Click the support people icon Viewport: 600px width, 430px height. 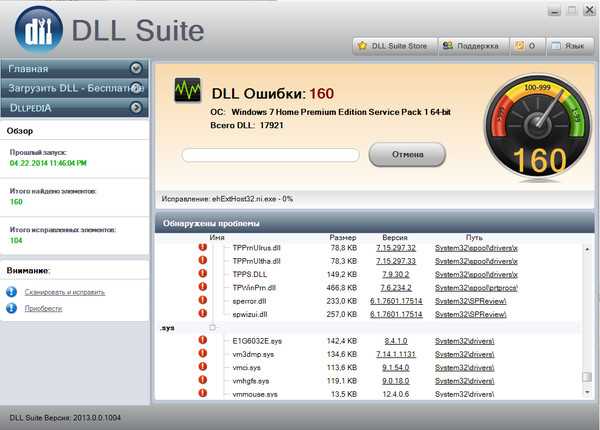(447, 46)
